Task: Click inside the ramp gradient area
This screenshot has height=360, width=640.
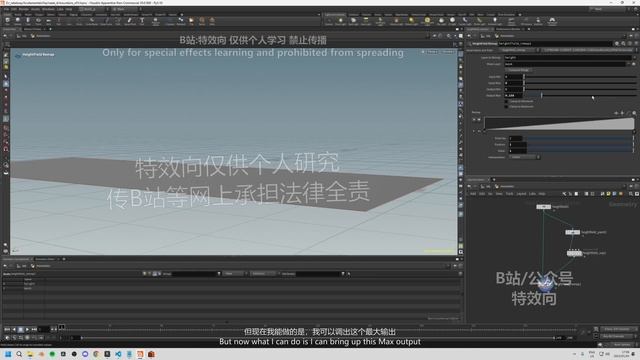Action: click(x=559, y=124)
